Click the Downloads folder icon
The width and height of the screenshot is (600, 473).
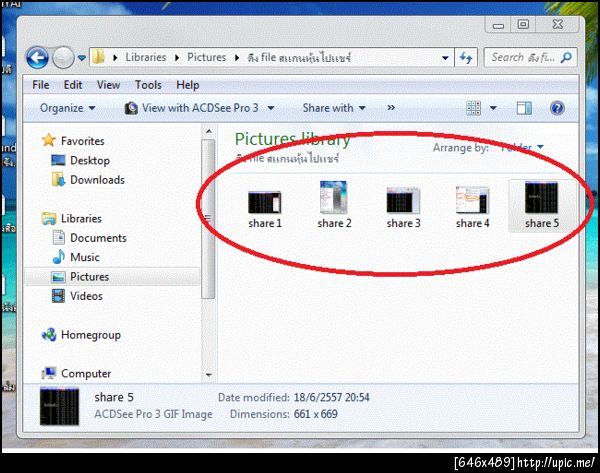click(x=58, y=179)
